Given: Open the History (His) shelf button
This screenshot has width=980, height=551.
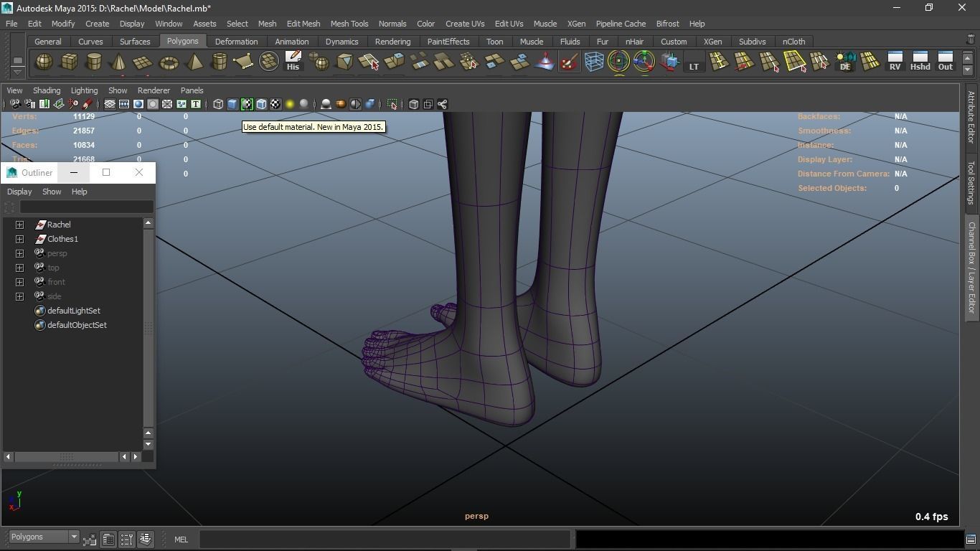Looking at the screenshot, I should tap(293, 61).
